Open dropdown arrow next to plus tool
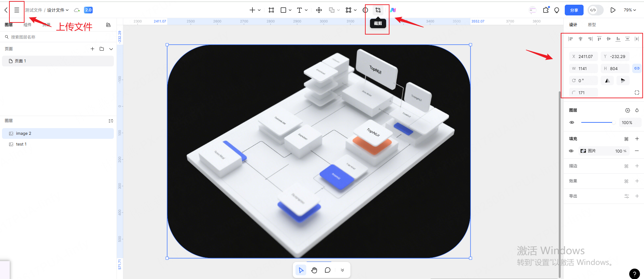This screenshot has height=279, width=644. [x=259, y=10]
